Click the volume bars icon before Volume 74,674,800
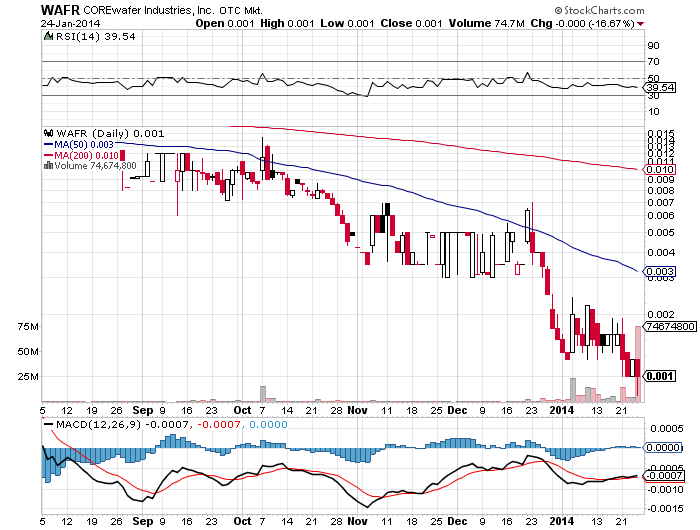The height and width of the screenshot is (530, 700). (x=48, y=166)
